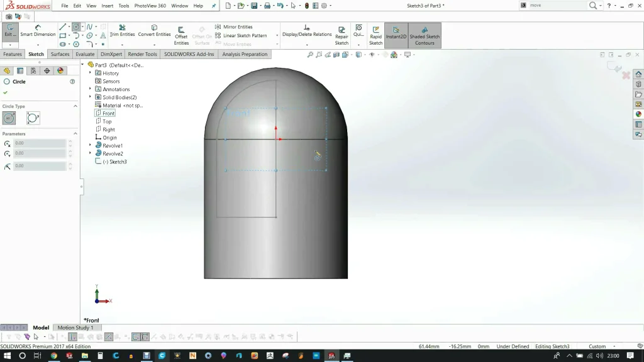The image size is (644, 362).
Task: Select the Smart Dimension tool
Action: coord(38,31)
